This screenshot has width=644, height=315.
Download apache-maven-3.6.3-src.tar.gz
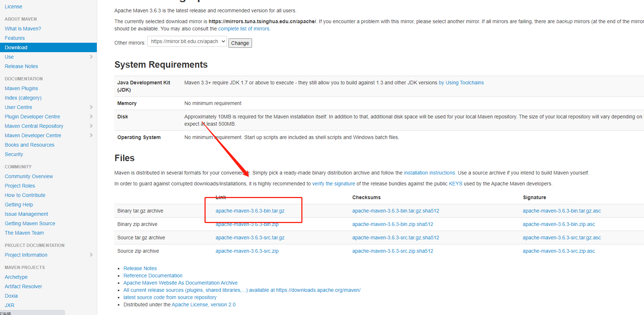(x=250, y=238)
